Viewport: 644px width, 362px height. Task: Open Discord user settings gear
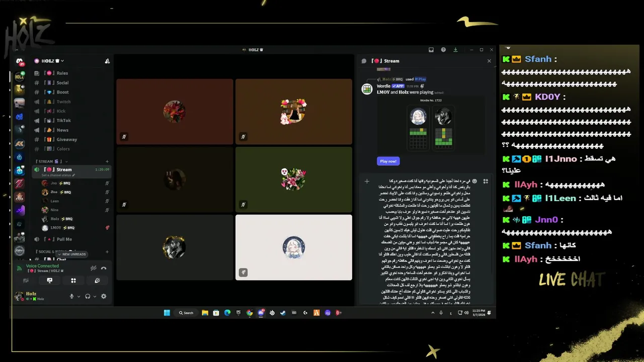point(104,296)
